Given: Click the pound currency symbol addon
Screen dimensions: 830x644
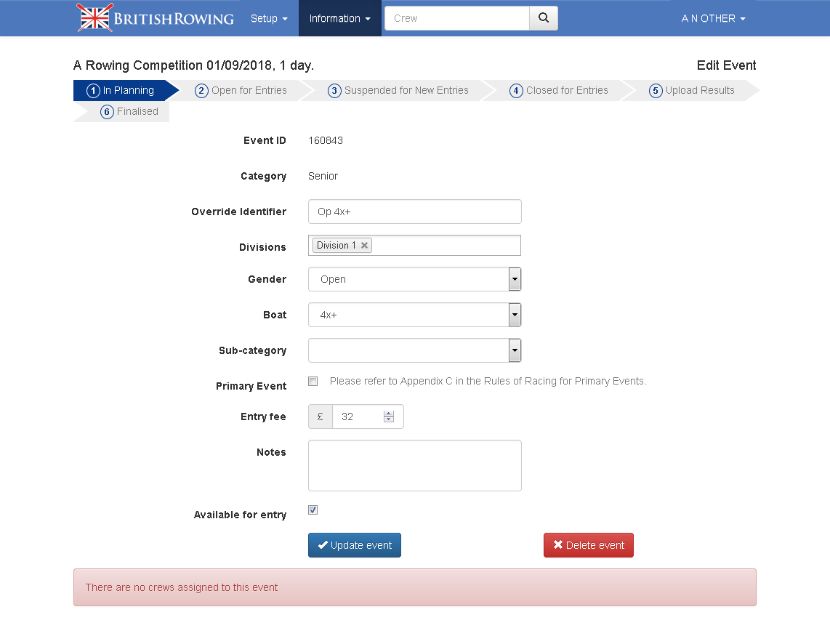Looking at the screenshot, I should [321, 416].
